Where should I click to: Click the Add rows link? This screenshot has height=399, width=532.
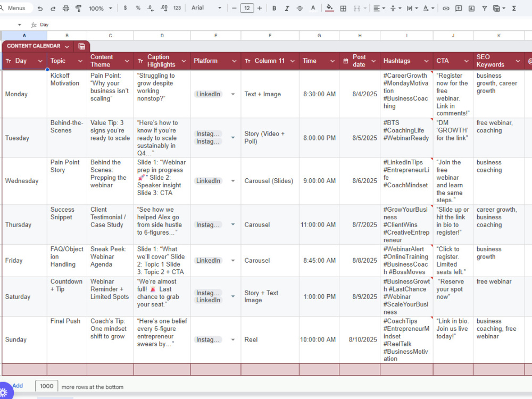18,386
